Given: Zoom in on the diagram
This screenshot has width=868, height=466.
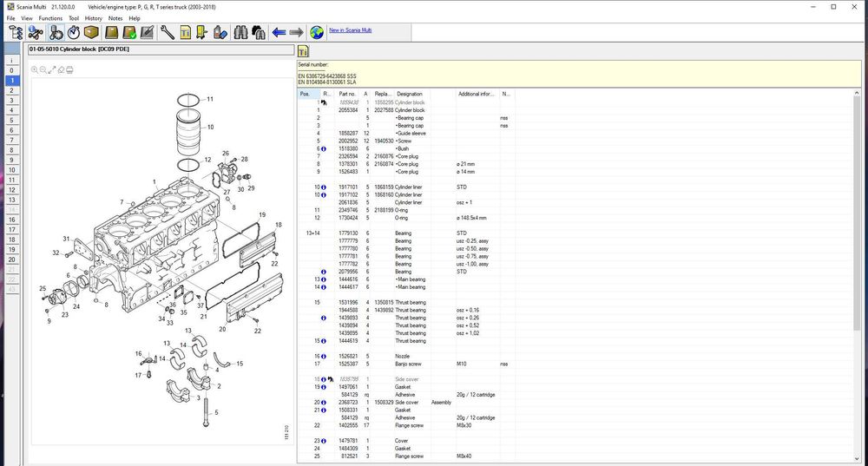Looking at the screenshot, I should (x=35, y=69).
